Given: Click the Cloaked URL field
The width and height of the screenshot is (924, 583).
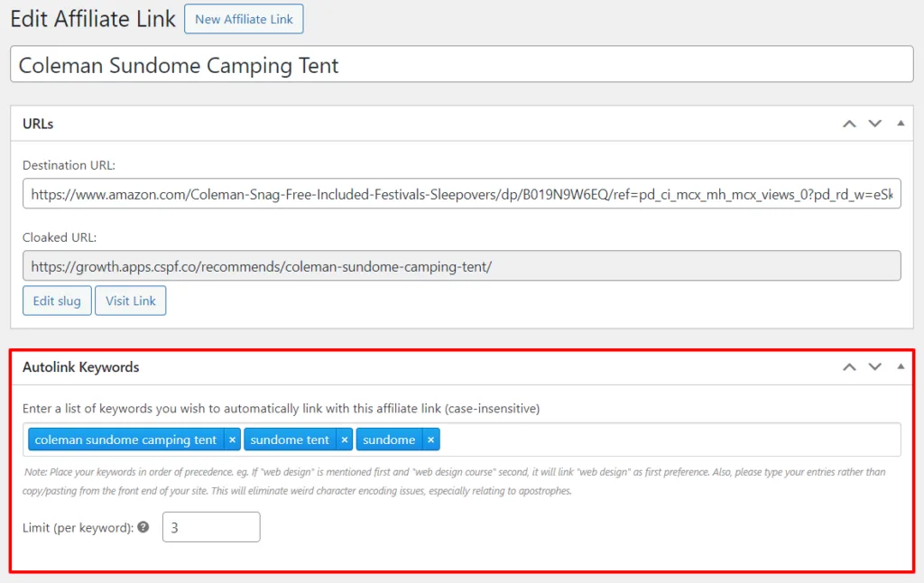Looking at the screenshot, I should pyautogui.click(x=461, y=267).
